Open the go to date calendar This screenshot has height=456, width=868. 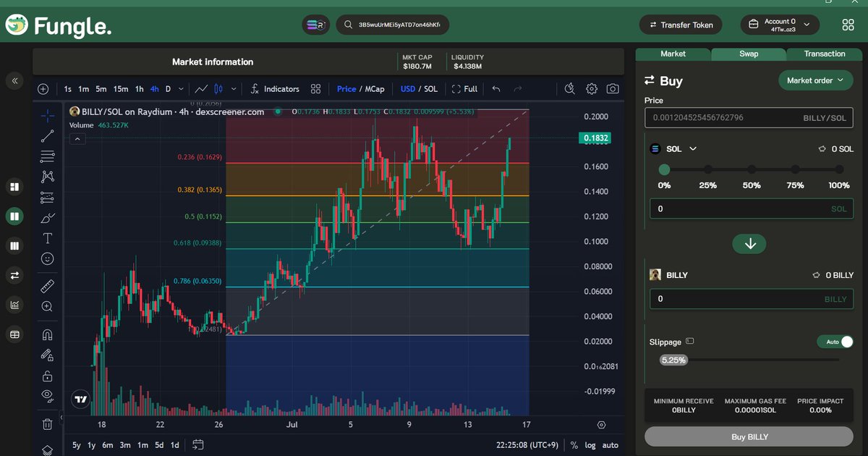[198, 444]
